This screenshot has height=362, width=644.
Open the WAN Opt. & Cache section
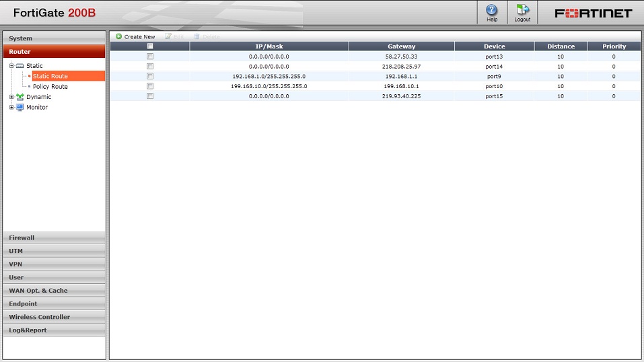(x=55, y=290)
